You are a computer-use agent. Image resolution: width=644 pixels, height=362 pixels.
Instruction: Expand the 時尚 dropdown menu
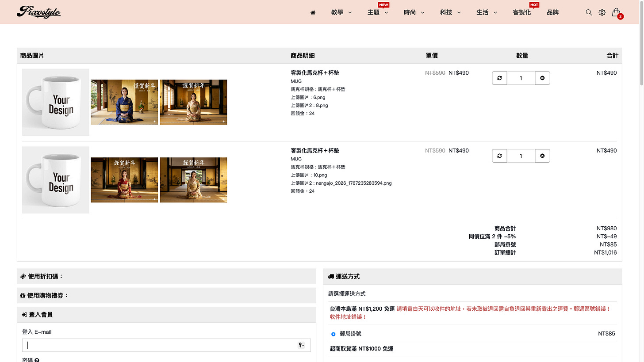414,12
